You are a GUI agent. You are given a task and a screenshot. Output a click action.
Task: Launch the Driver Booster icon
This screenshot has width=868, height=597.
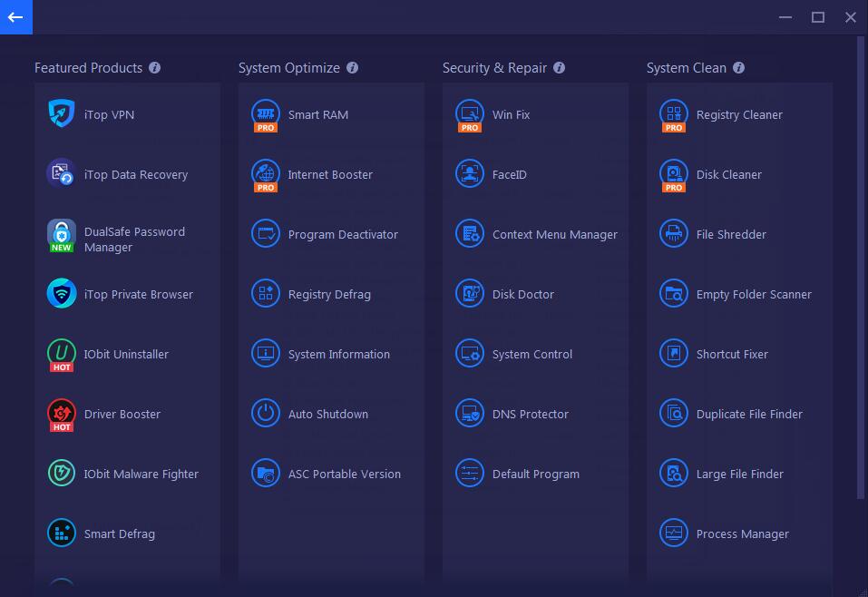point(62,415)
